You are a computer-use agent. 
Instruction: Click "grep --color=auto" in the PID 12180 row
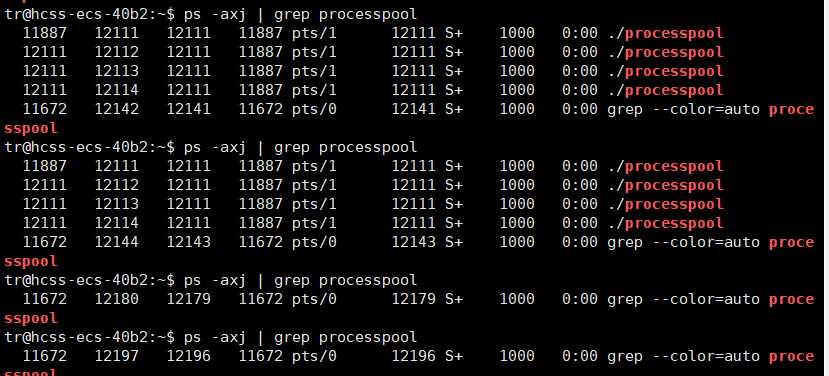point(684,300)
